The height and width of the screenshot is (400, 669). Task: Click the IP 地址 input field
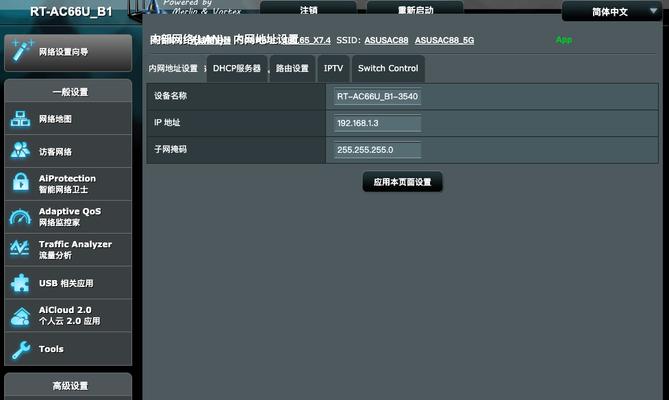point(377,123)
